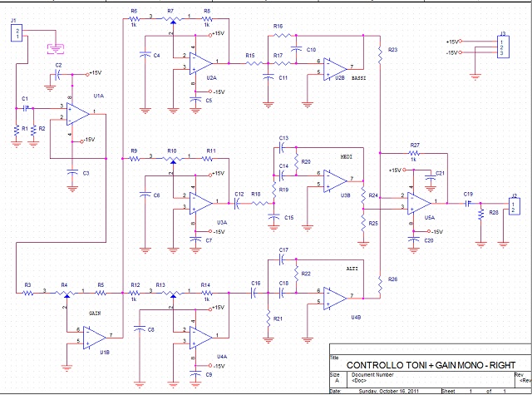
Task: Click resistor R23 on the bass output
Action: coord(379,55)
